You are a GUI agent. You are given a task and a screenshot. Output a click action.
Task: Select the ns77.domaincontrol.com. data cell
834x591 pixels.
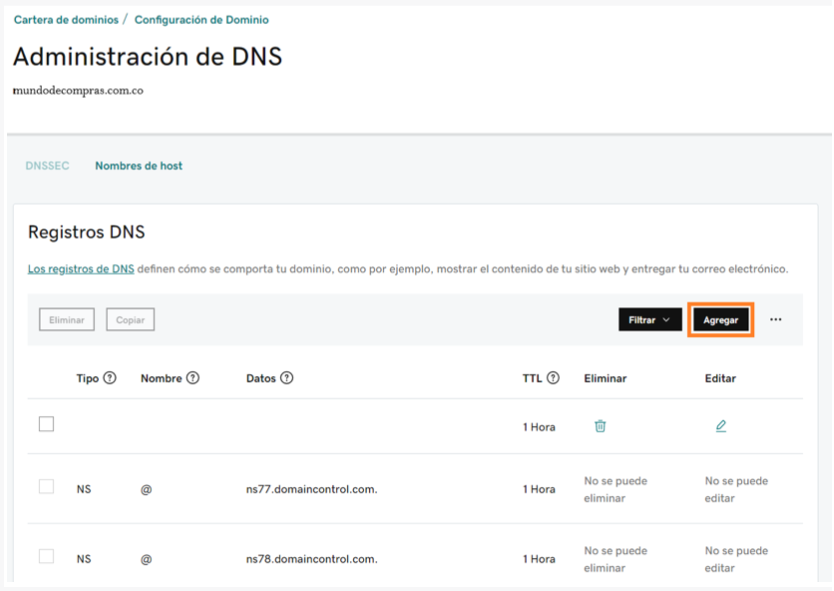pos(312,489)
